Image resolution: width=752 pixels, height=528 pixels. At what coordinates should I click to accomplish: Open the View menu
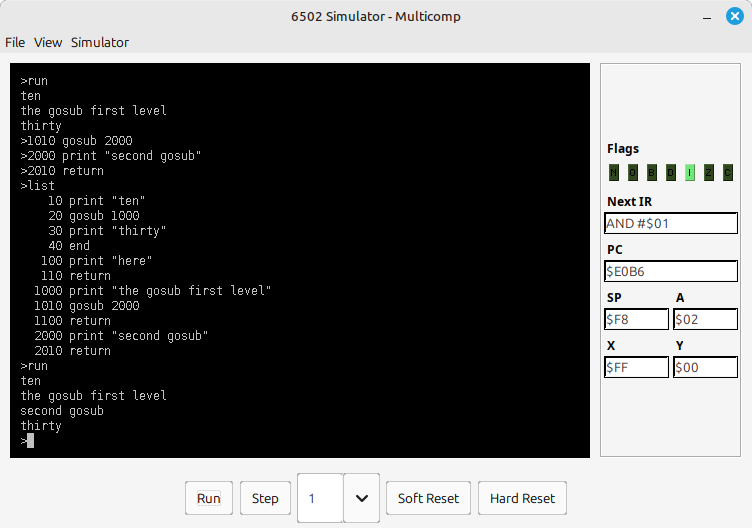coord(48,42)
